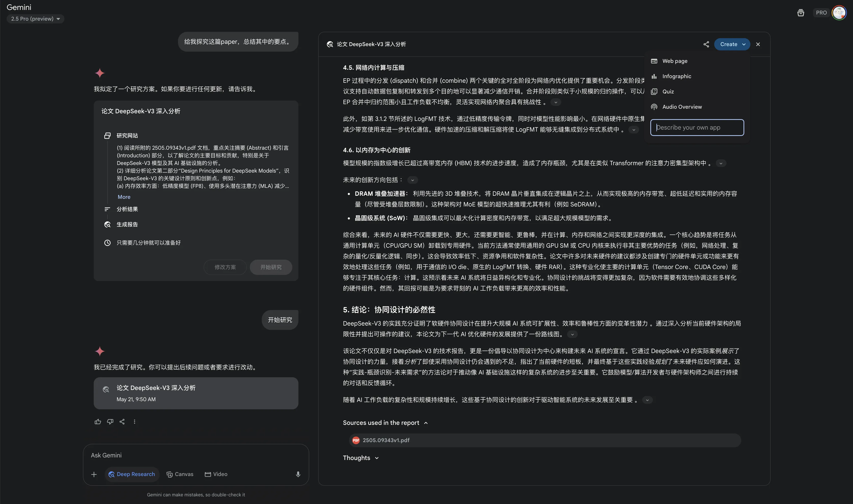Viewport: 853px width, 504px height.
Task: Expand citation chevron after 具有挑战性
Action: point(556,102)
